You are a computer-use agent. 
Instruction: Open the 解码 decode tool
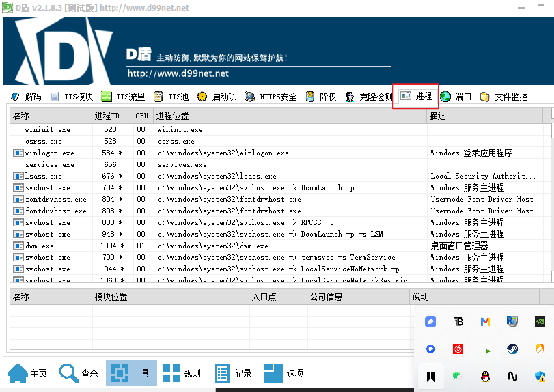coord(26,97)
